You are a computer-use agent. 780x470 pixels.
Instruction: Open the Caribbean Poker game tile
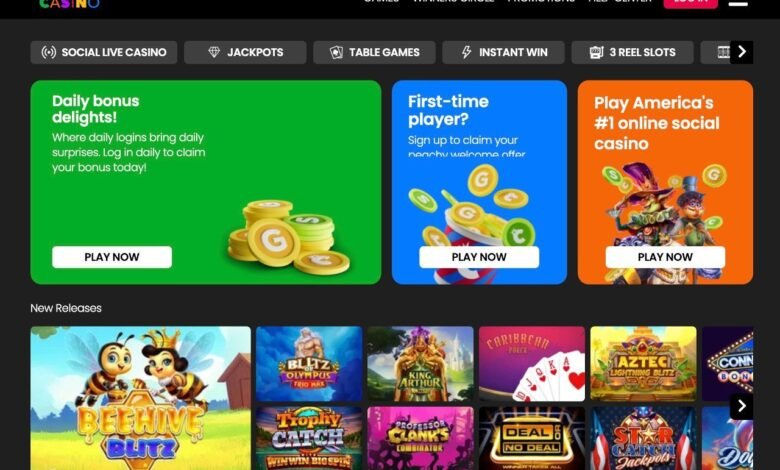pyautogui.click(x=532, y=364)
